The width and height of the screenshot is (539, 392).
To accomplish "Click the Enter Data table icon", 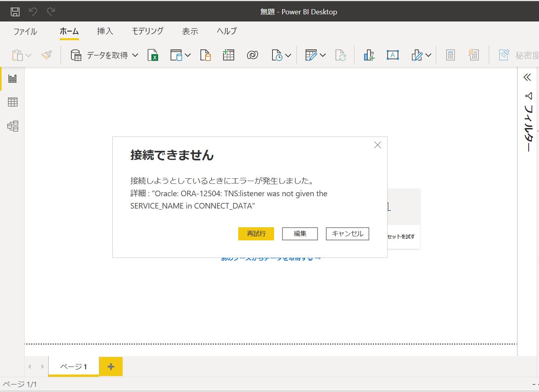I will pos(228,55).
